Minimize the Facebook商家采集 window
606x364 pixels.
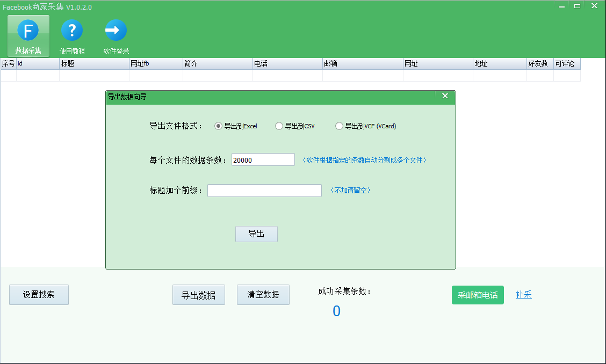(x=561, y=6)
